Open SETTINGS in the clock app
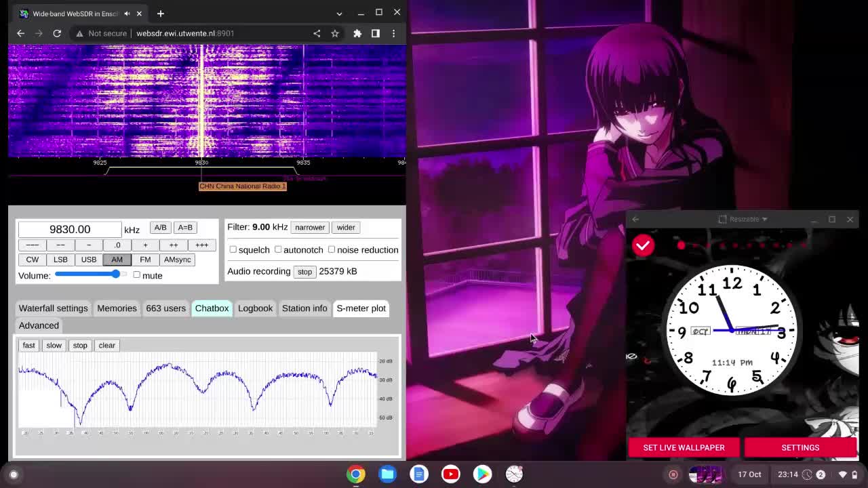The height and width of the screenshot is (488, 868). pos(800,447)
